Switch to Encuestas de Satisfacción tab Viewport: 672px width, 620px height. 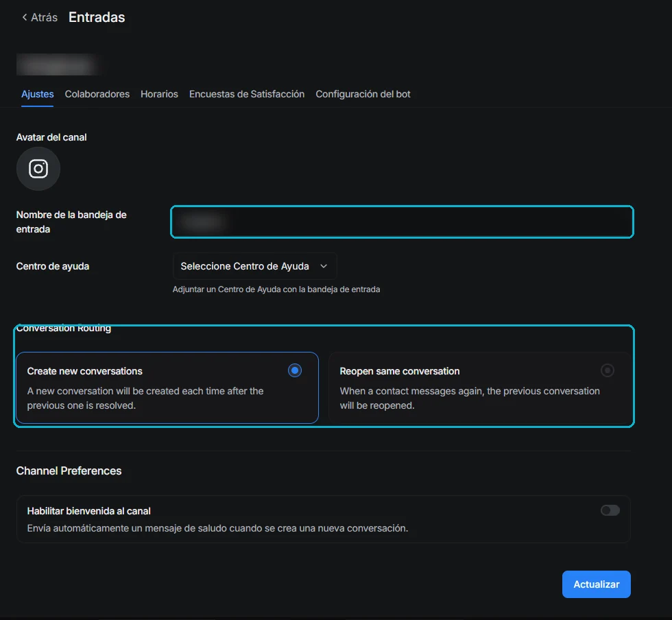247,94
